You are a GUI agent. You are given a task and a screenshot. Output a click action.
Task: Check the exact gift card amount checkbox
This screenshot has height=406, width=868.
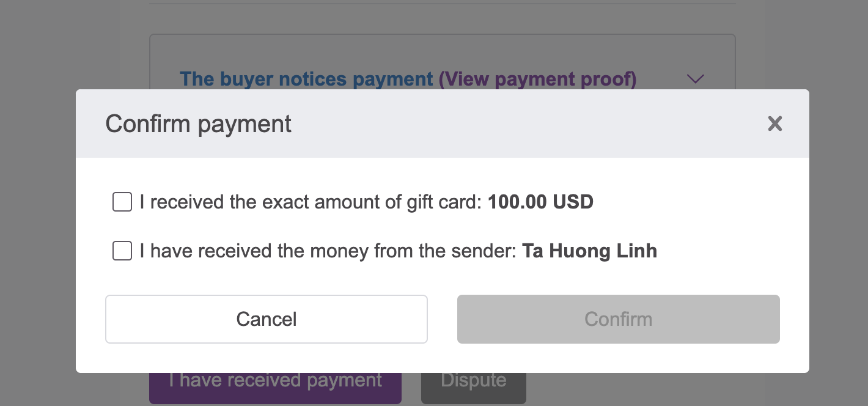(x=122, y=202)
